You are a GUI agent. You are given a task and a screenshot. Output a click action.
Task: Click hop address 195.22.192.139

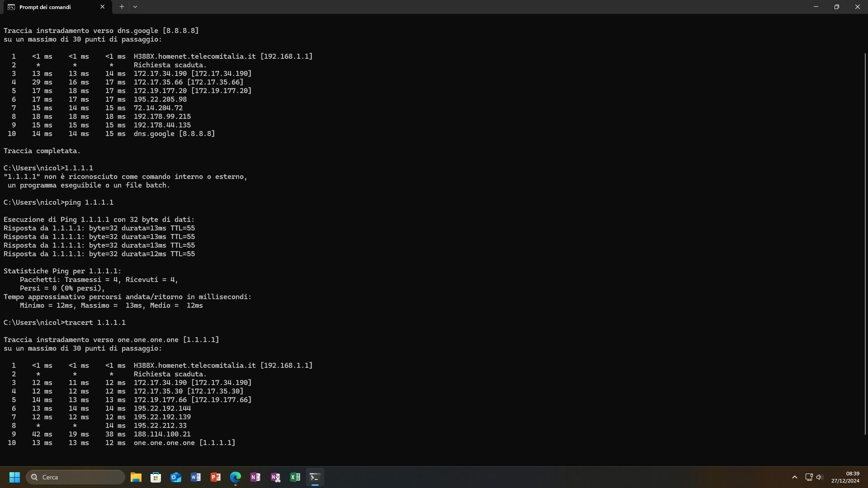click(162, 417)
